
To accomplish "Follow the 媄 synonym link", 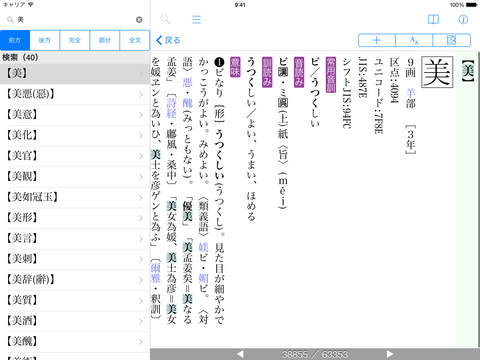I will coord(203,247).
